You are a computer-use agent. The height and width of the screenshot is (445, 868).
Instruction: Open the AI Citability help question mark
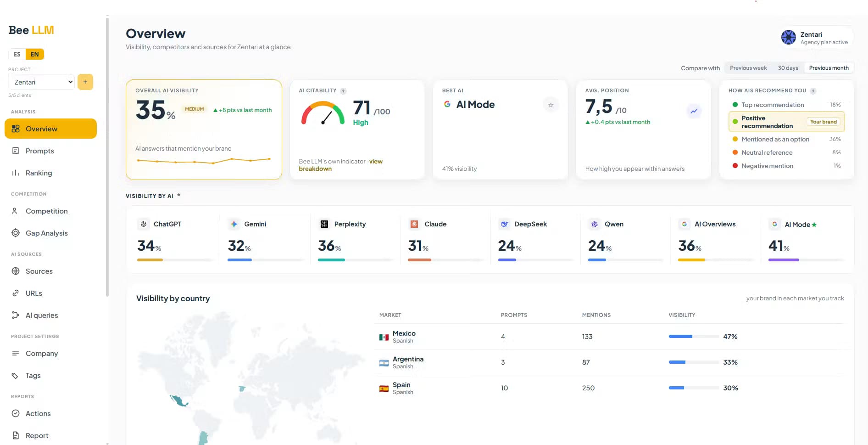click(343, 91)
